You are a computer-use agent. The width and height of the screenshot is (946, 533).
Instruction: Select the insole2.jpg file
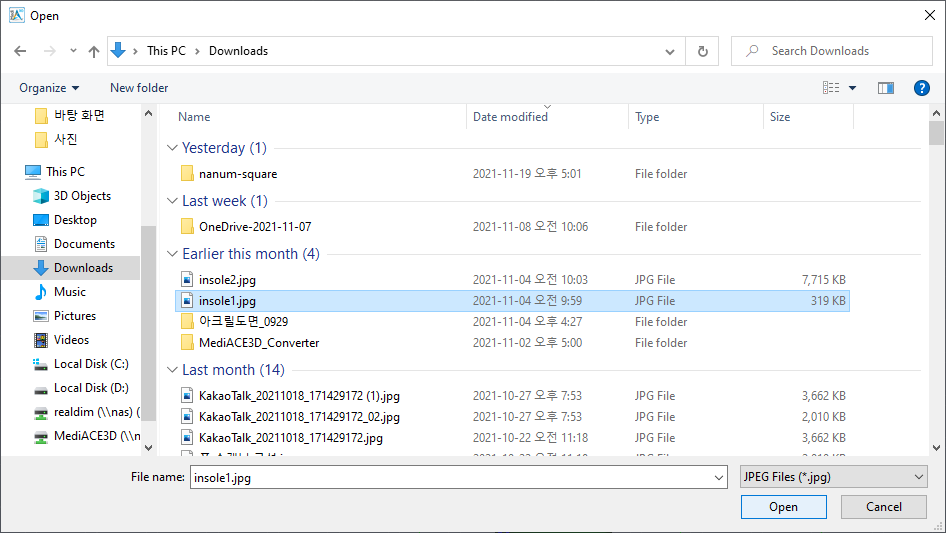pos(227,280)
